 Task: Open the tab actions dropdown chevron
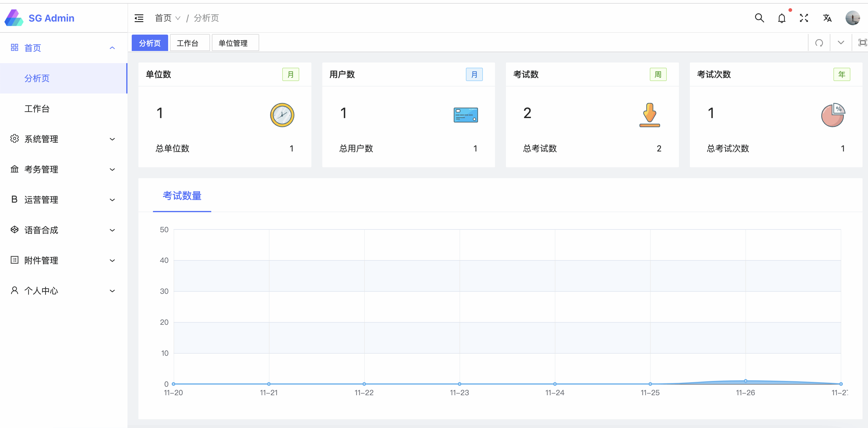[840, 42]
